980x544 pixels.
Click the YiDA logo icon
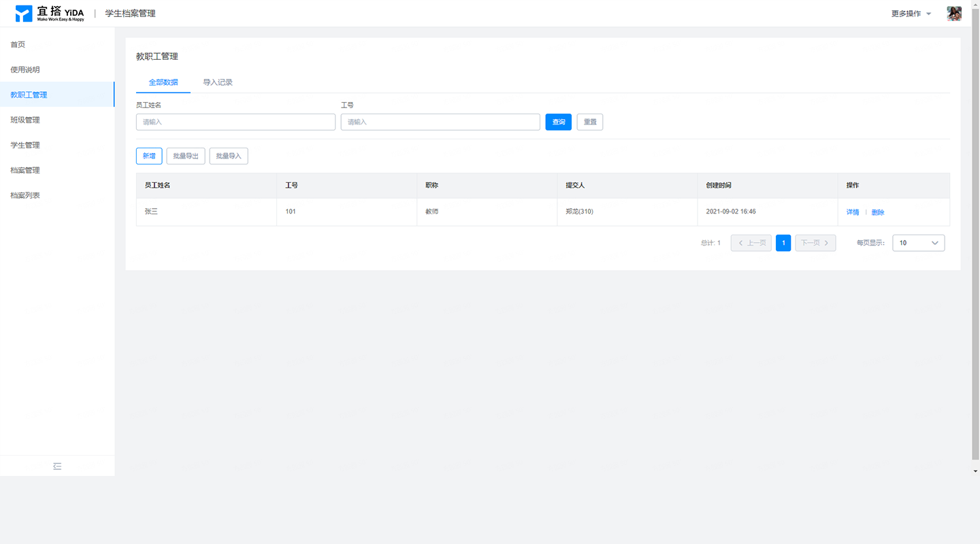pos(24,14)
